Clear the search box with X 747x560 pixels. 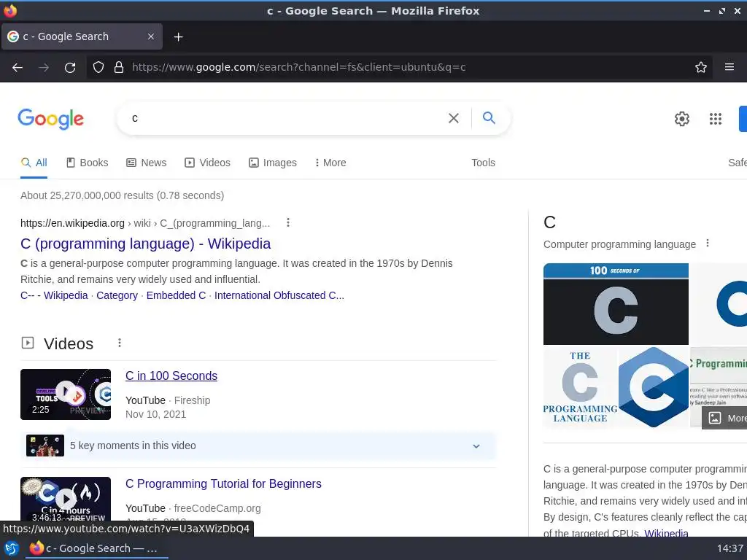[454, 118]
